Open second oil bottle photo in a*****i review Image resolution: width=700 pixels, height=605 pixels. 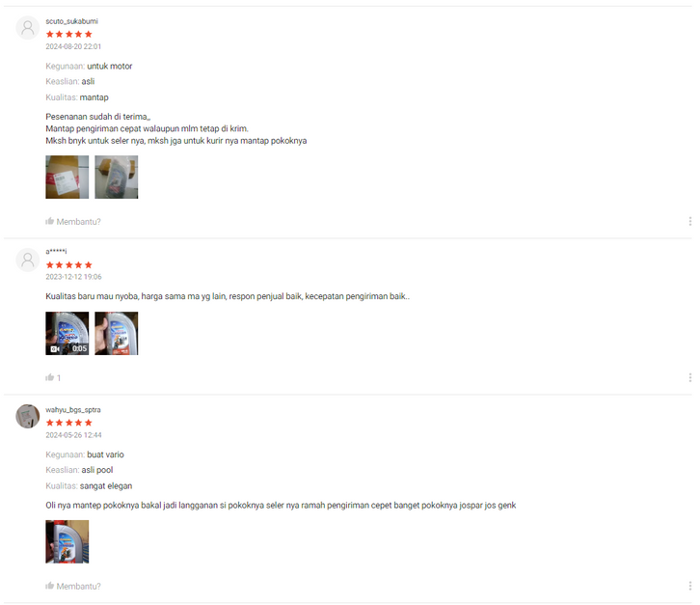pyautogui.click(x=117, y=333)
